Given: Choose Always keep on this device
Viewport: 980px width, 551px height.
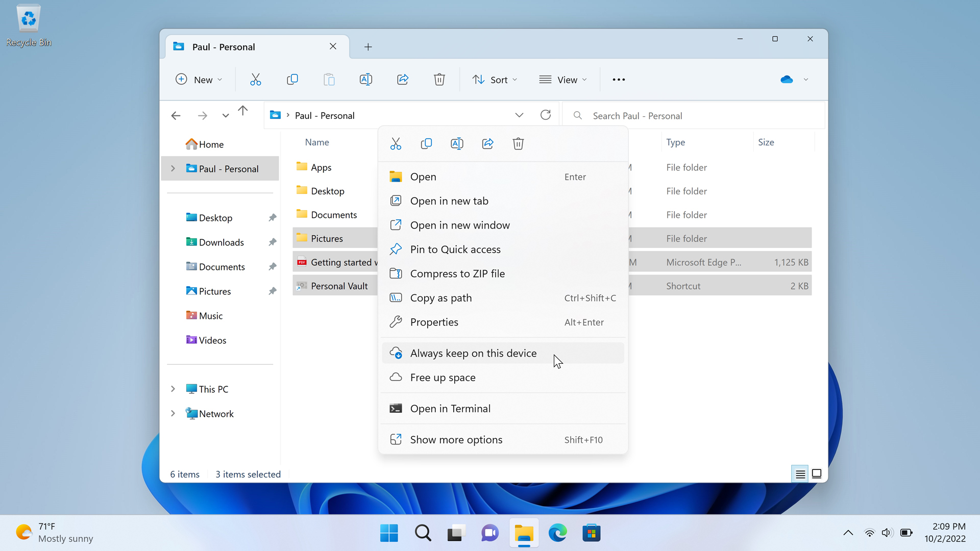Looking at the screenshot, I should 473,353.
